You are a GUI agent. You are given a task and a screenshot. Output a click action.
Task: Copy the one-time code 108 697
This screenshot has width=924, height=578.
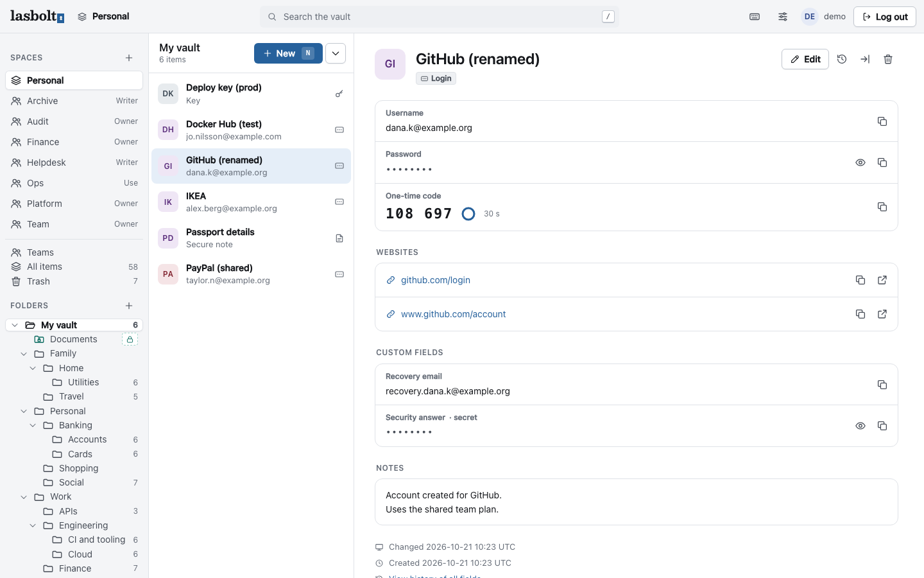pyautogui.click(x=882, y=207)
